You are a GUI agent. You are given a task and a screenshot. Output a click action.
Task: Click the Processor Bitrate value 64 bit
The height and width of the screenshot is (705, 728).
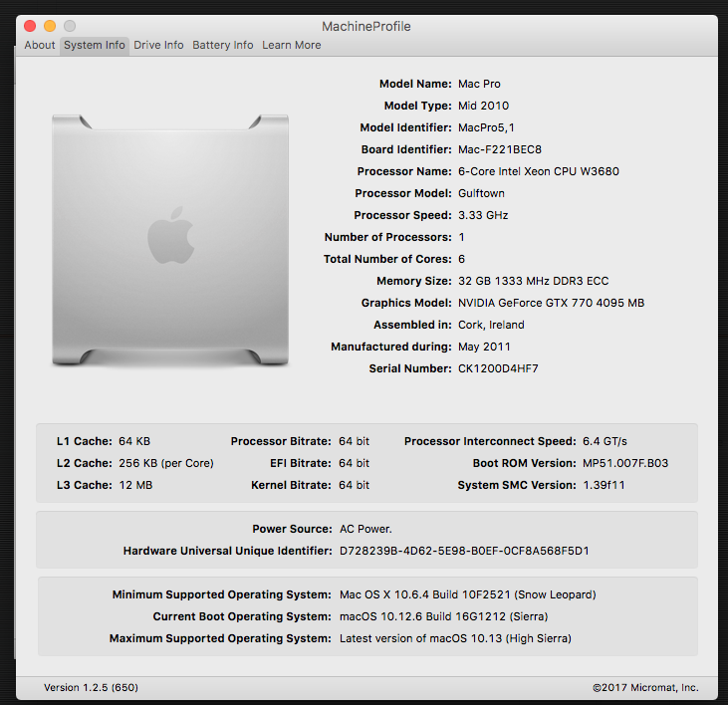click(x=354, y=441)
